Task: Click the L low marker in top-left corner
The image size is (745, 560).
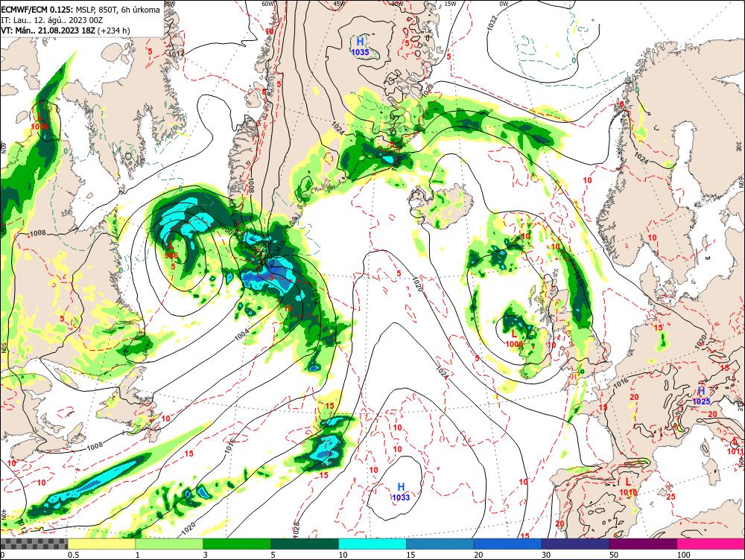Action: pyautogui.click(x=39, y=121)
